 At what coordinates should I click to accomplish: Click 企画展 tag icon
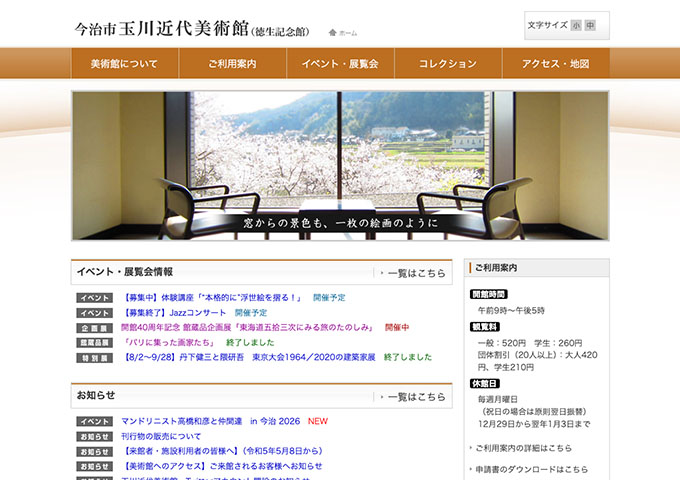pyautogui.click(x=95, y=328)
